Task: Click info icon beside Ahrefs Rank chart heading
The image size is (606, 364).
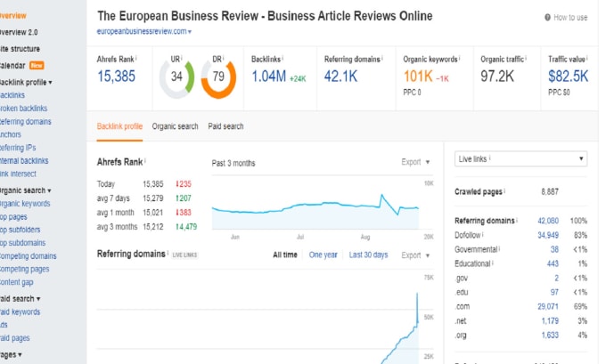Action: click(145, 160)
